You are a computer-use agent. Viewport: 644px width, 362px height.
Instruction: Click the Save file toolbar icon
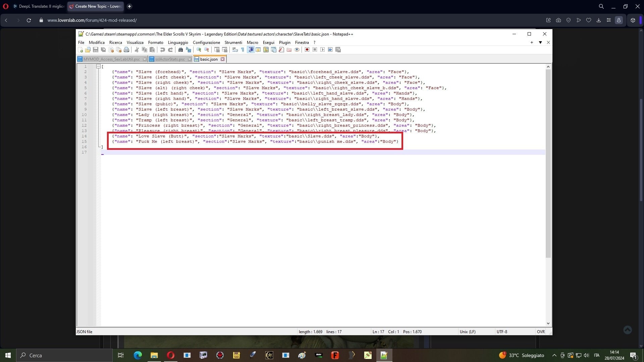[x=96, y=50]
